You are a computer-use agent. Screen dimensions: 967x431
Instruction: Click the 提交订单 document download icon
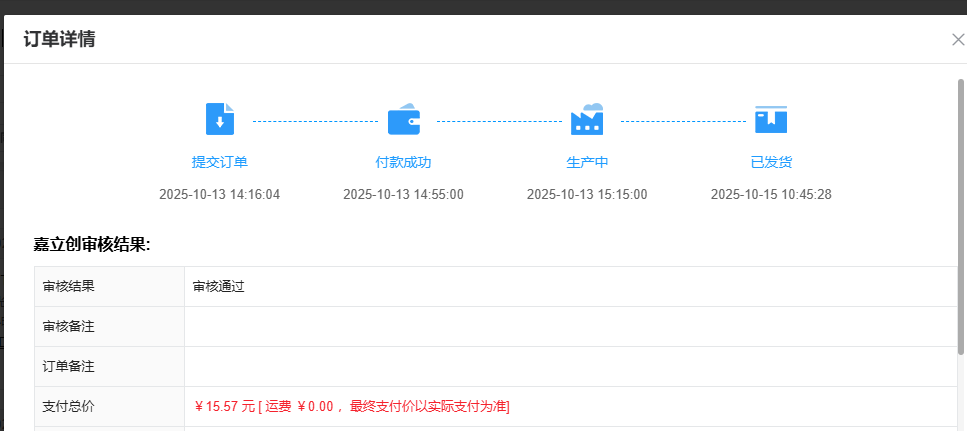219,119
